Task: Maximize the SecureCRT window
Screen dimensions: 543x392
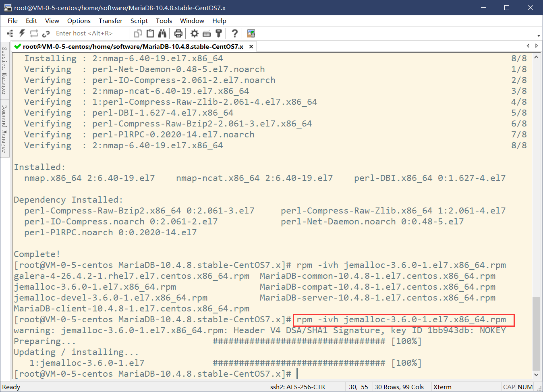Action: tap(507, 8)
